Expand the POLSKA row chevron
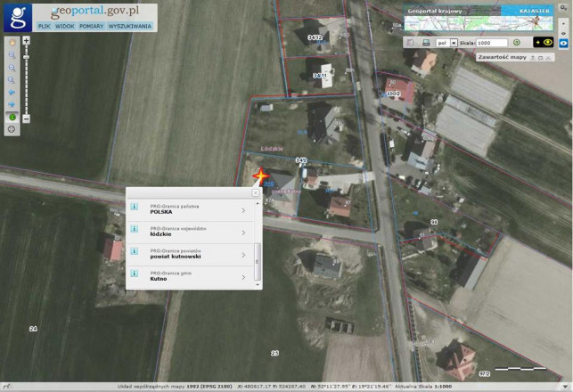 244,210
